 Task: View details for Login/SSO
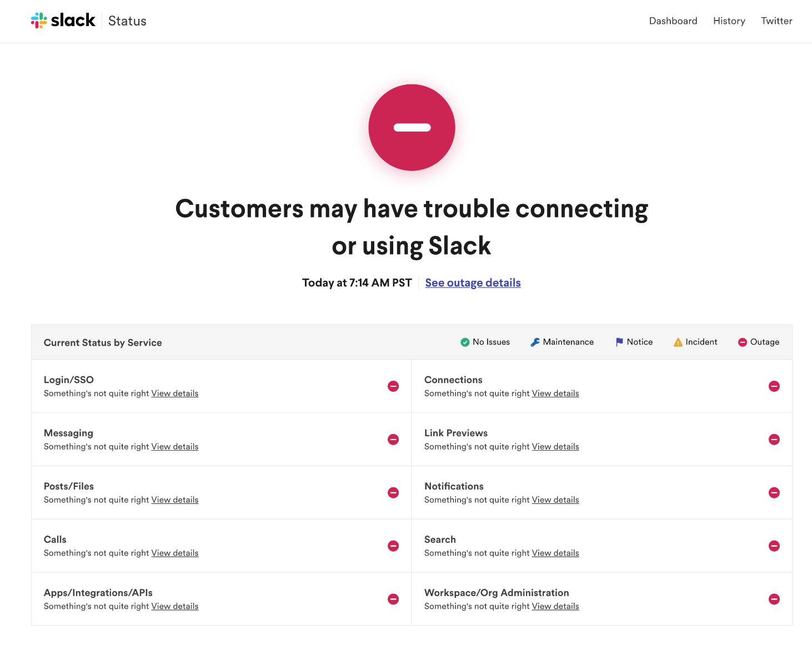pos(175,393)
